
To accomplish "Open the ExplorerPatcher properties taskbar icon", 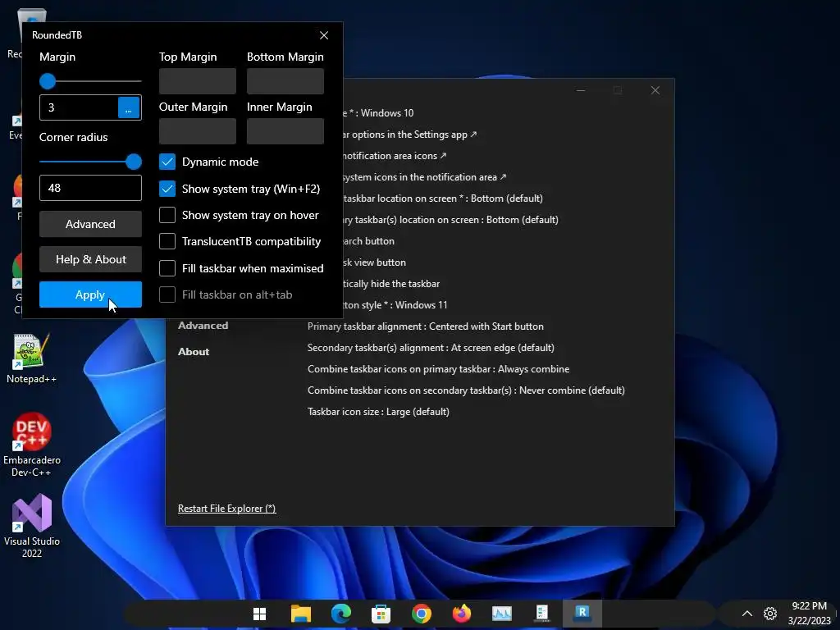I will [541, 613].
